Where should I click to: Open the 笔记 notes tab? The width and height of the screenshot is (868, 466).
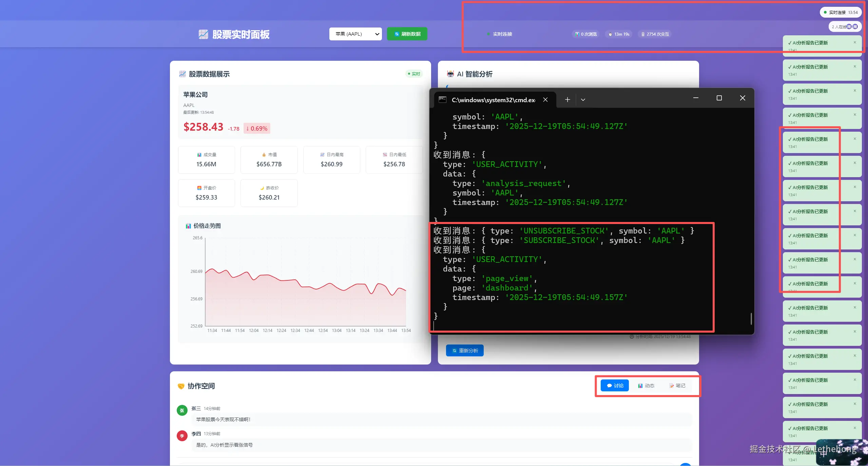click(x=677, y=386)
